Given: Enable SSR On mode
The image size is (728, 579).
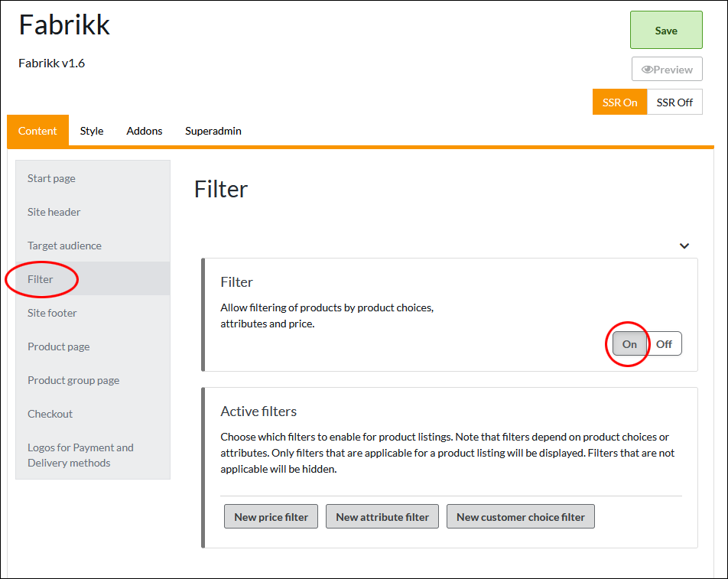Looking at the screenshot, I should (619, 102).
